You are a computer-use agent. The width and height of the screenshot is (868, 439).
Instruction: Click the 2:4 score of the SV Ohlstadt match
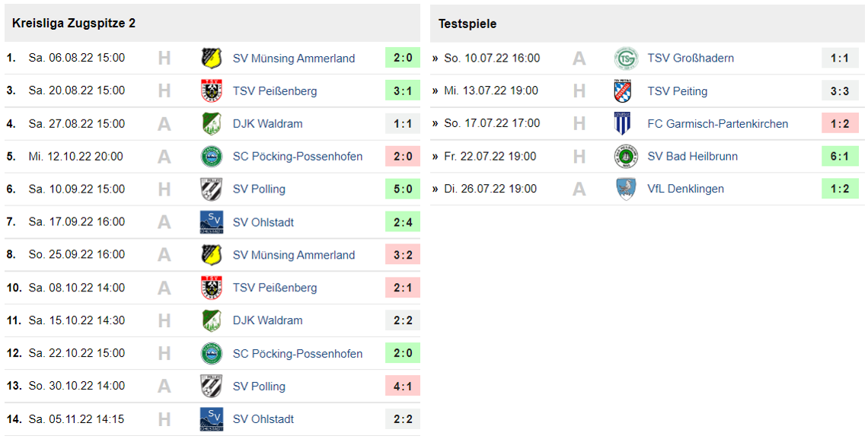pos(403,222)
